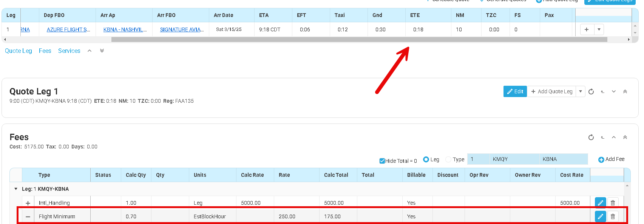
Task: Refresh the Fees panel
Action: [x=591, y=137]
